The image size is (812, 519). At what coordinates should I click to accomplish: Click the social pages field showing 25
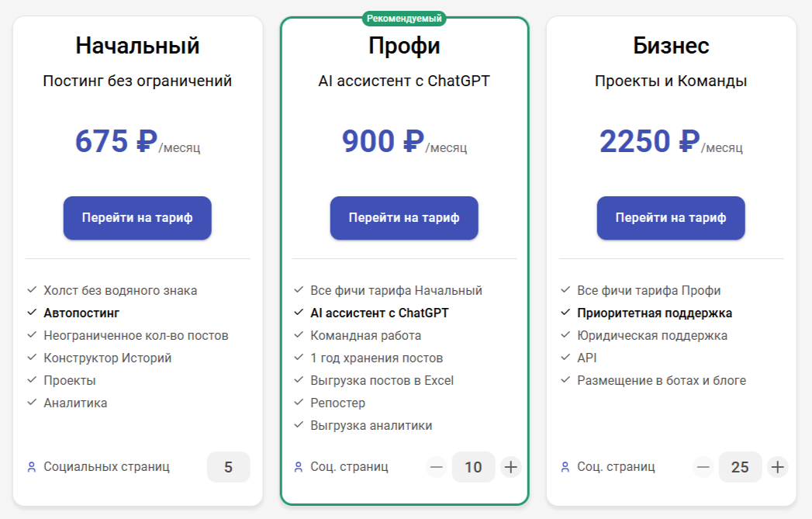[x=740, y=467]
